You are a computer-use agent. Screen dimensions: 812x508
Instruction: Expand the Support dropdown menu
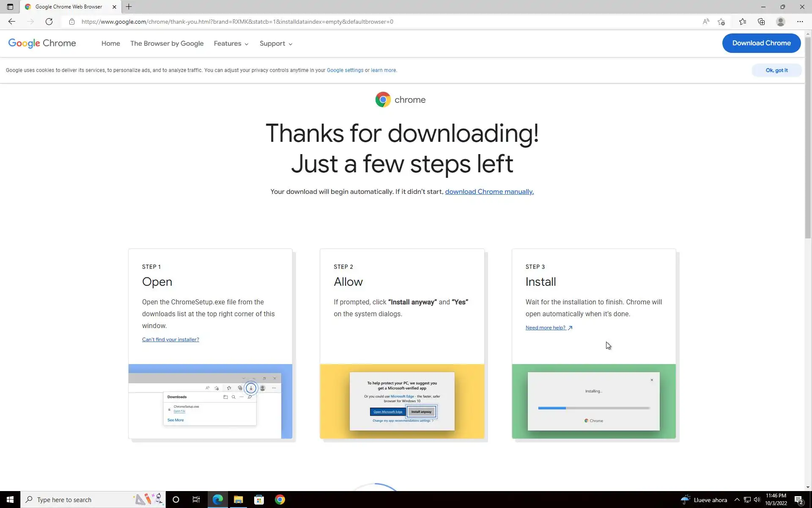276,44
